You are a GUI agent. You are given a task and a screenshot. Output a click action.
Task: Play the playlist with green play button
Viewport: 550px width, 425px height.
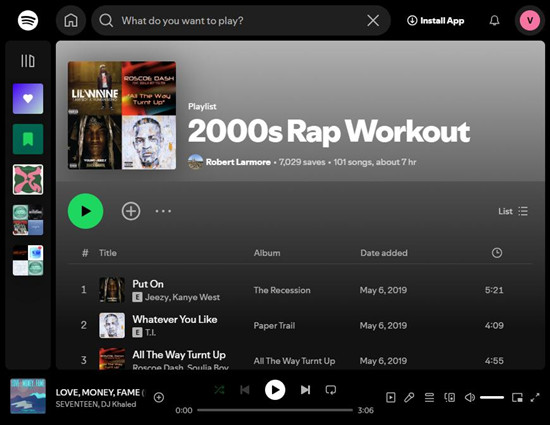[85, 211]
